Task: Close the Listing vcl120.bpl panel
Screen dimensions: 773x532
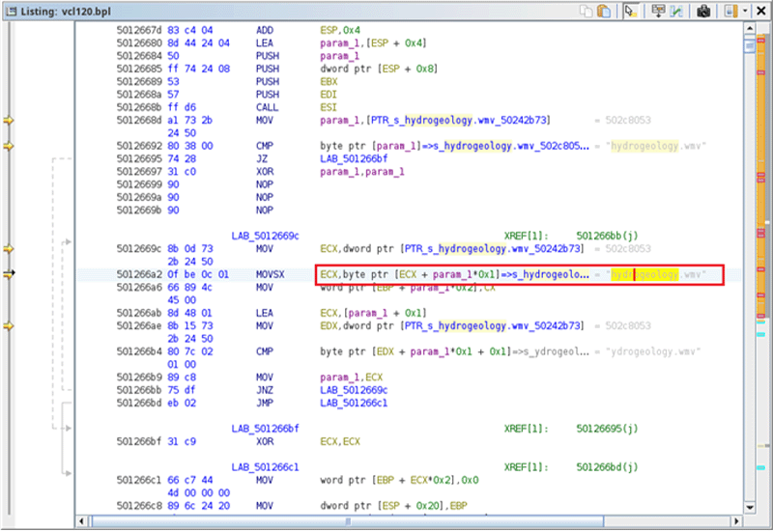Action: click(760, 11)
